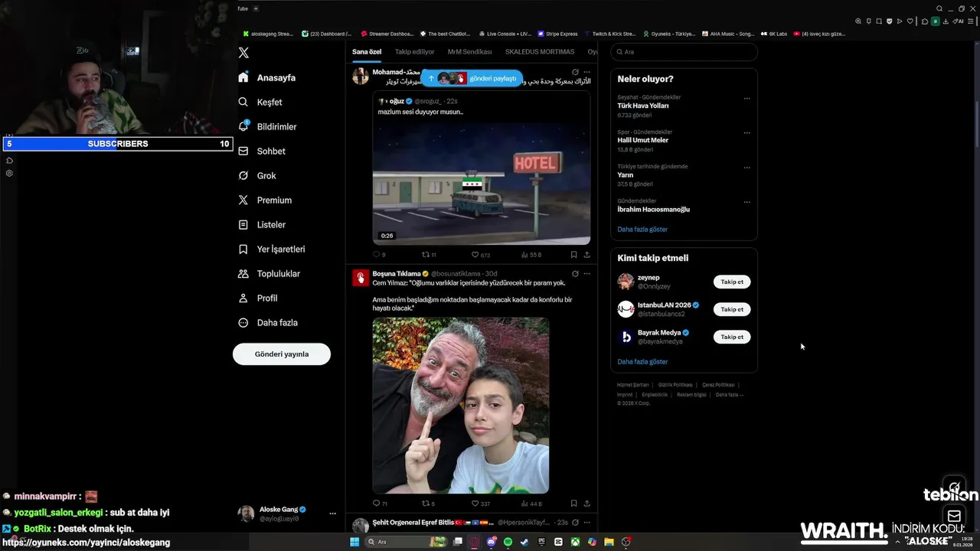Click Daha fazla göster under trends

[642, 230]
